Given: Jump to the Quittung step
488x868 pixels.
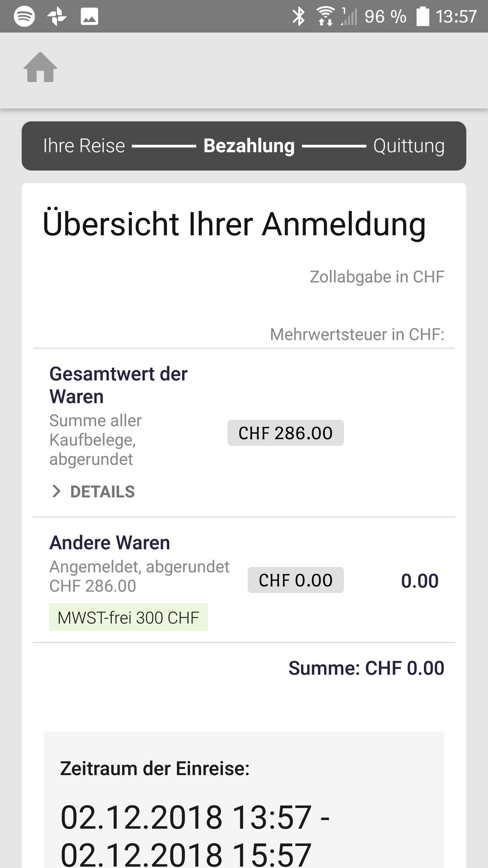Looking at the screenshot, I should pos(409,146).
